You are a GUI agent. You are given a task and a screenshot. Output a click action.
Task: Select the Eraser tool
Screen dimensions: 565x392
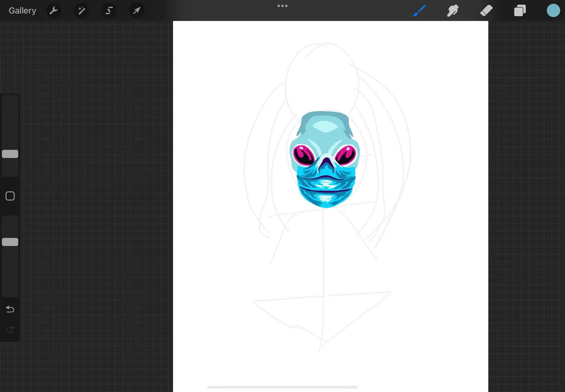[486, 11]
